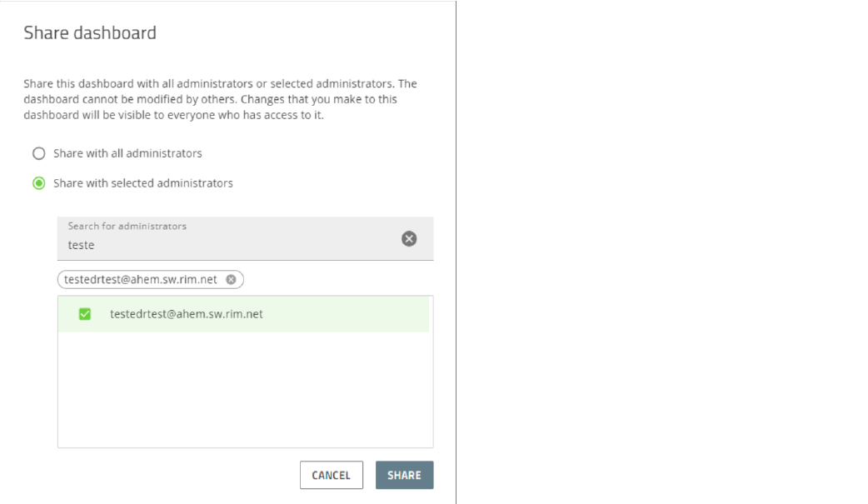
Task: Click the blank area right of the dialog
Action: click(x=662, y=252)
